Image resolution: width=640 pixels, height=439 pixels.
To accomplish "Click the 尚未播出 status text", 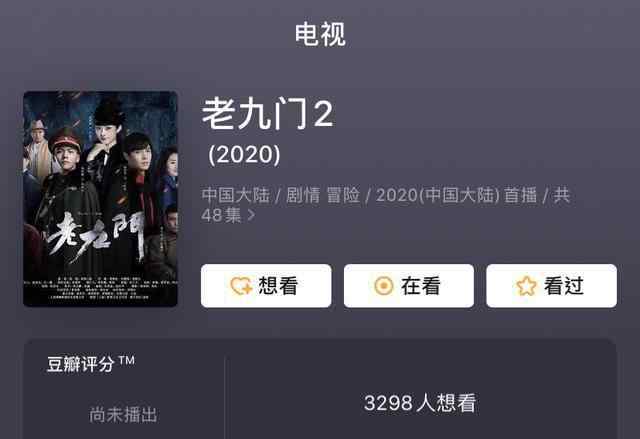I will [x=123, y=415].
